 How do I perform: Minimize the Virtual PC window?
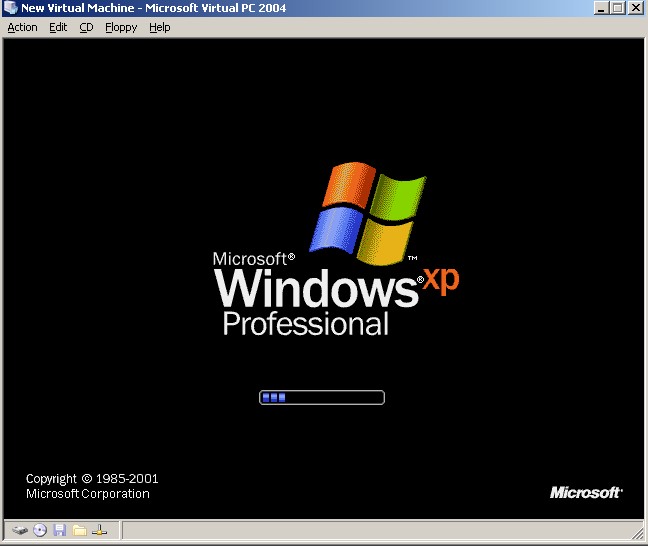pyautogui.click(x=601, y=8)
